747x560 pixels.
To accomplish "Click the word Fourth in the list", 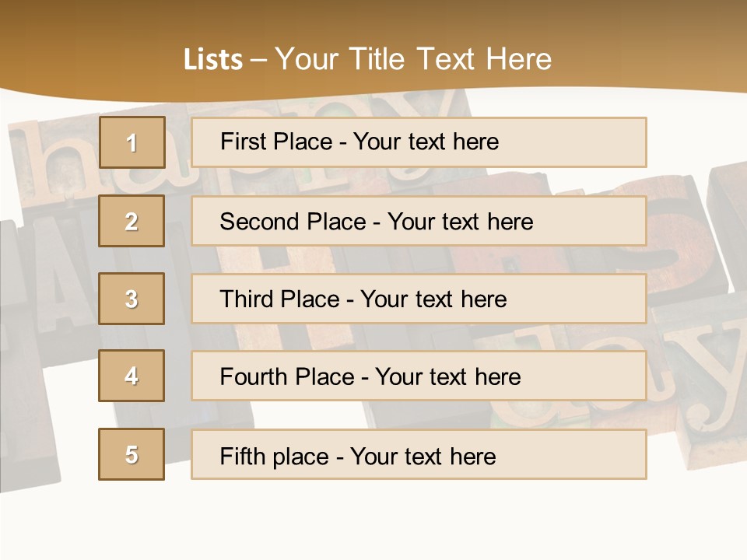I will [247, 377].
